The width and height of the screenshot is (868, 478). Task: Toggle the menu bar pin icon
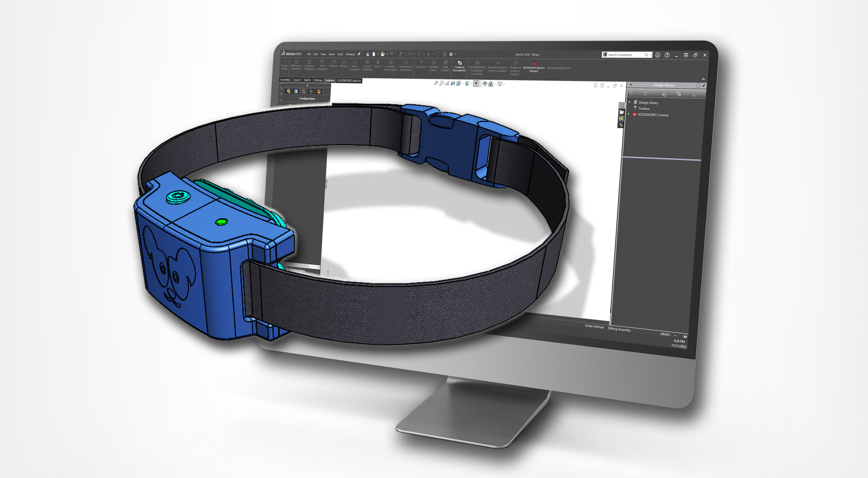tap(359, 54)
